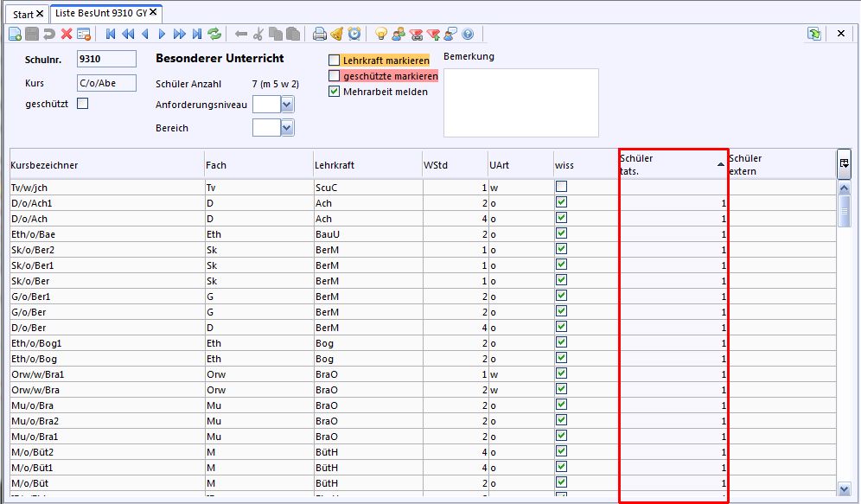861x504 pixels.
Task: Click the column chooser icon in the table corner
Action: tap(844, 163)
